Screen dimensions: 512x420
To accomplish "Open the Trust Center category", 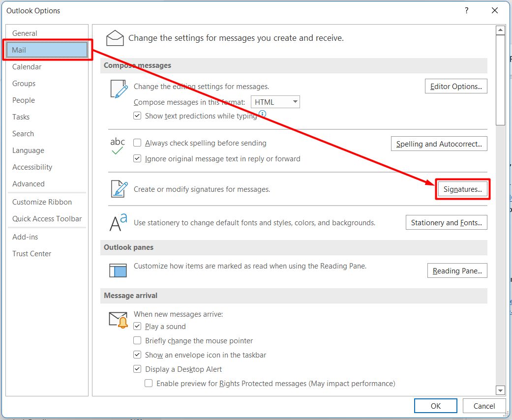I will 47,253.
